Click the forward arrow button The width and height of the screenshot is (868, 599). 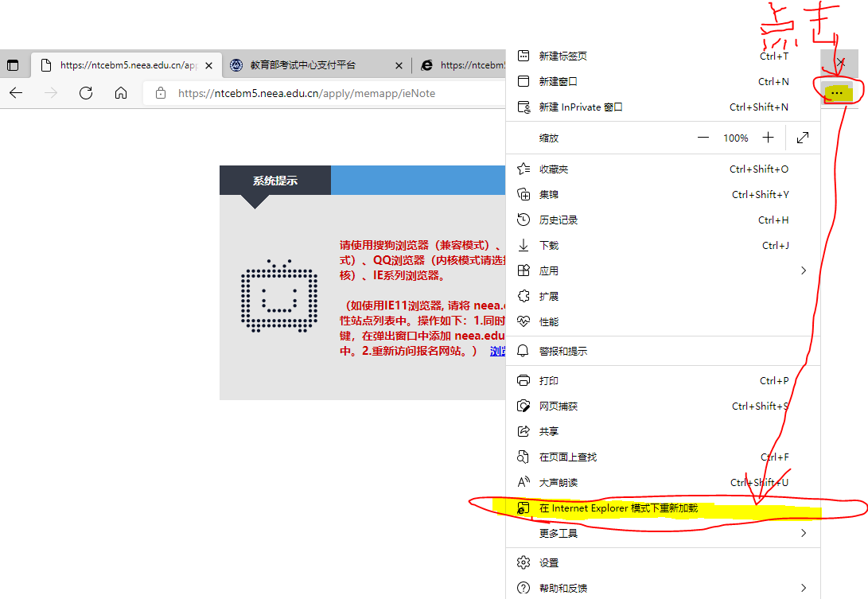click(x=51, y=93)
